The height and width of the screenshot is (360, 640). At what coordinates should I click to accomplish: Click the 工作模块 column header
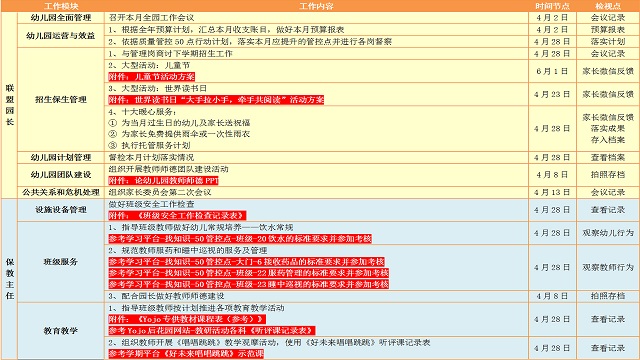click(61, 6)
